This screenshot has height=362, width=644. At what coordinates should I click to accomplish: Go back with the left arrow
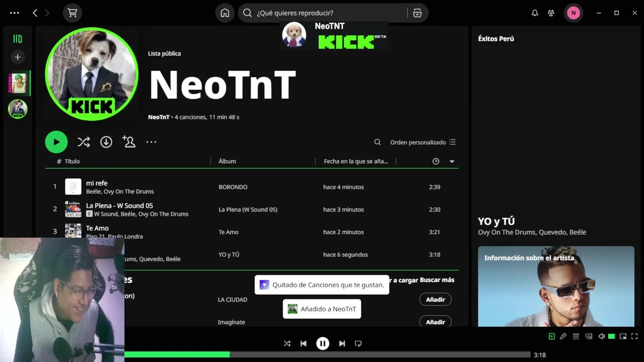point(35,13)
